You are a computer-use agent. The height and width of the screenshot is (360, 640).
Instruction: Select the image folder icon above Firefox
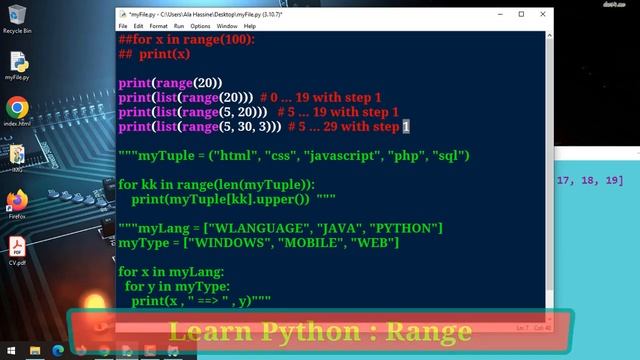point(17,158)
